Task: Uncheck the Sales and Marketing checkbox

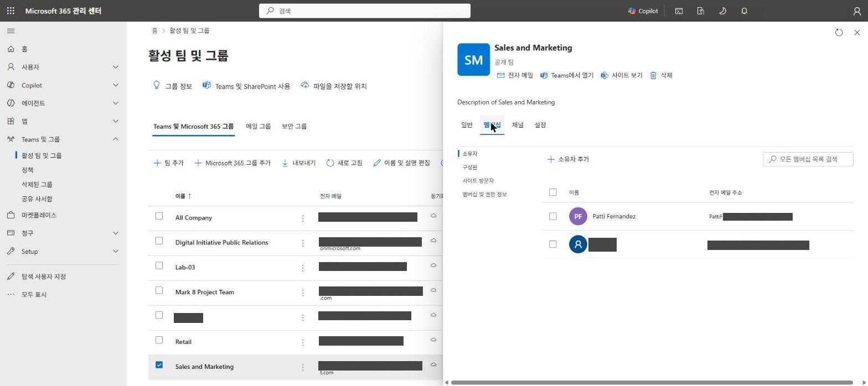Action: (x=159, y=365)
